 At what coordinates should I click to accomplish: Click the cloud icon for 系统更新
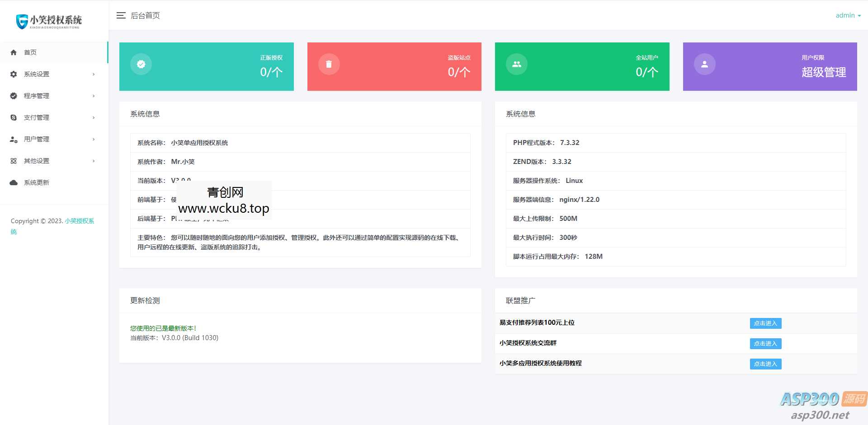pos(13,182)
